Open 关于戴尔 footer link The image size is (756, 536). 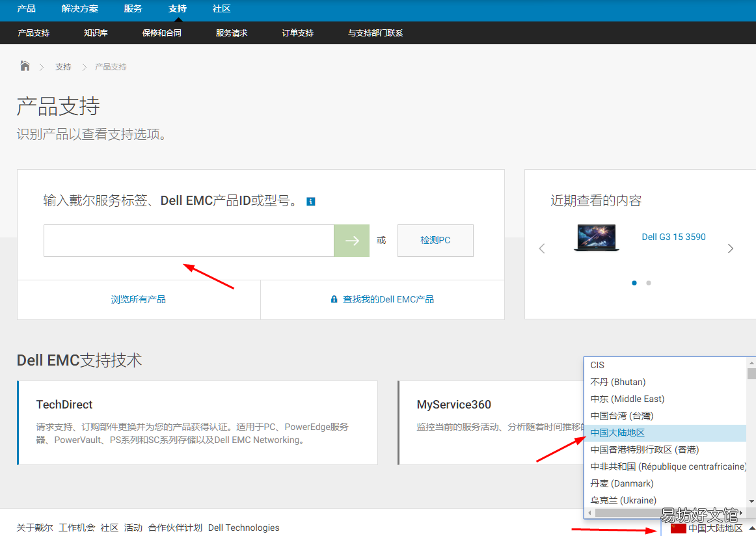point(34,528)
